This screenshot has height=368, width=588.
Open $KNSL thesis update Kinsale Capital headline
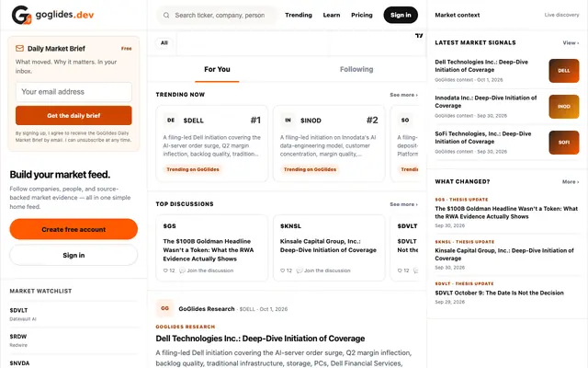tap(504, 254)
